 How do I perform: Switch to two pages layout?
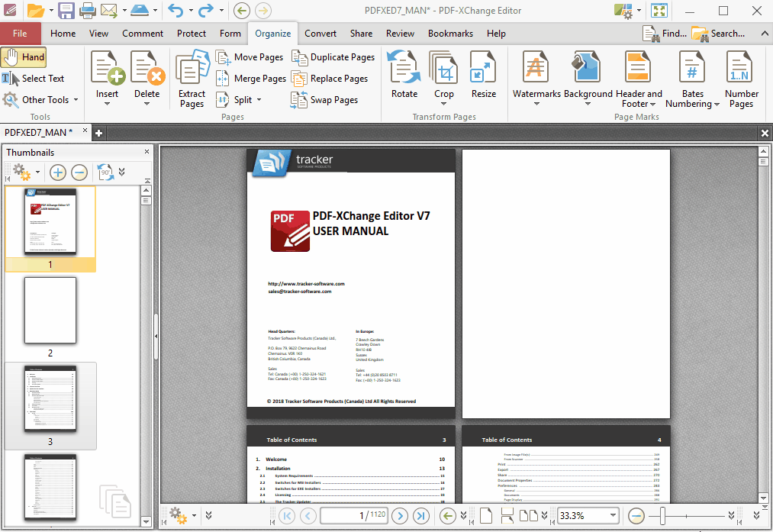coord(529,516)
